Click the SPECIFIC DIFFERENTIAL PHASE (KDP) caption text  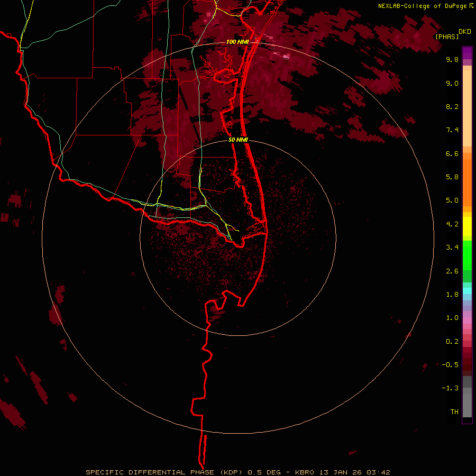[163, 472]
